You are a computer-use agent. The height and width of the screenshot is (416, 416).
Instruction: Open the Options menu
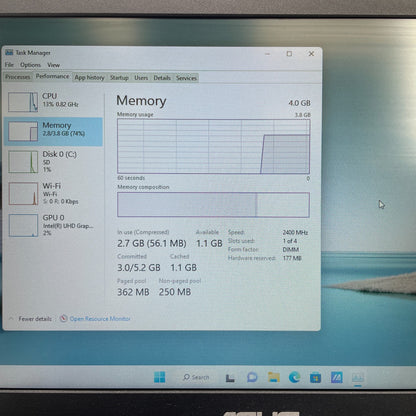[30, 65]
